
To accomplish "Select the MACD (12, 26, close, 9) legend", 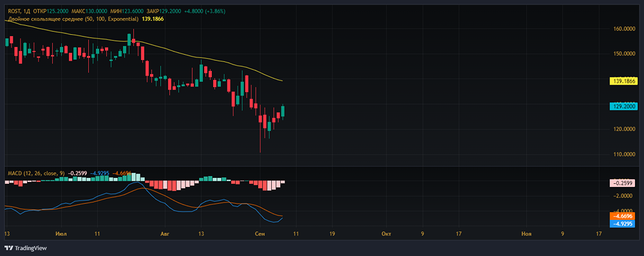I will click(x=36, y=173).
